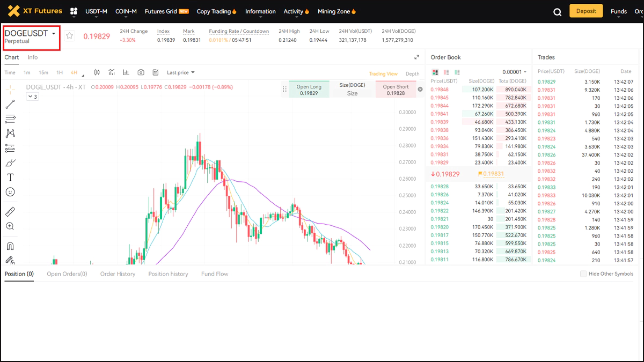Click the search magnifier icon
The height and width of the screenshot is (362, 644).
tap(558, 12)
